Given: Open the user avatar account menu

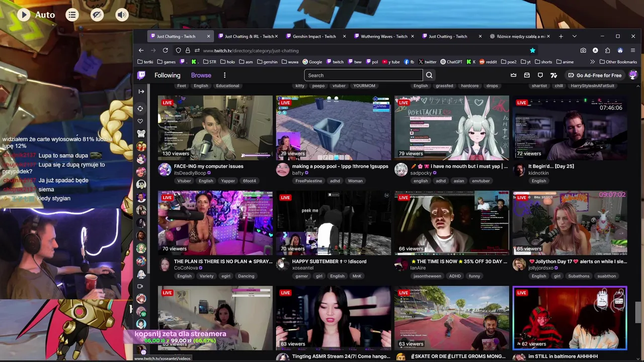Looking at the screenshot, I should tap(633, 75).
